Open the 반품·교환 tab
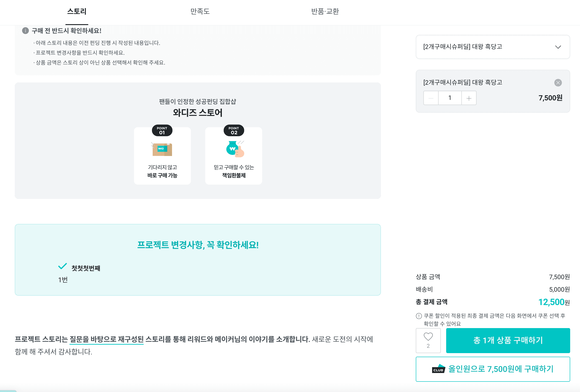580x392 pixels. tap(325, 11)
